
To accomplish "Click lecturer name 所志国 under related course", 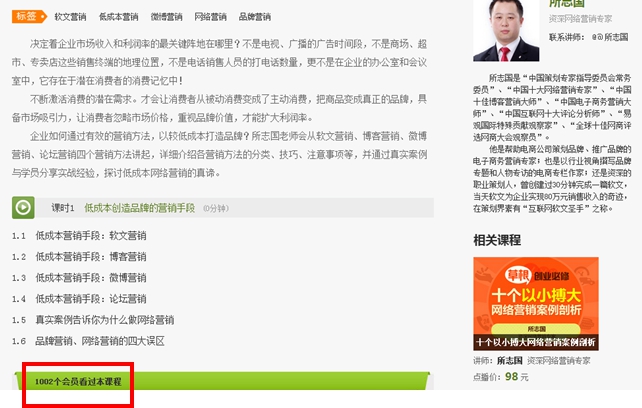I will pyautogui.click(x=510, y=360).
